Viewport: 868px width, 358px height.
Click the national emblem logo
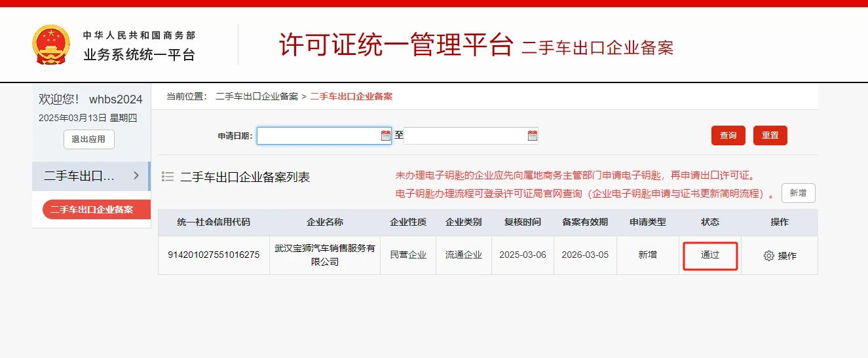point(51,45)
